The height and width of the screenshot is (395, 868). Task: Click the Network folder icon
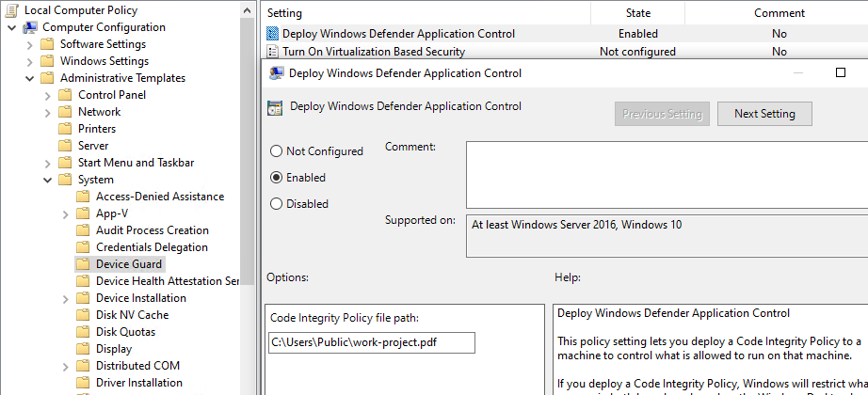click(x=65, y=112)
